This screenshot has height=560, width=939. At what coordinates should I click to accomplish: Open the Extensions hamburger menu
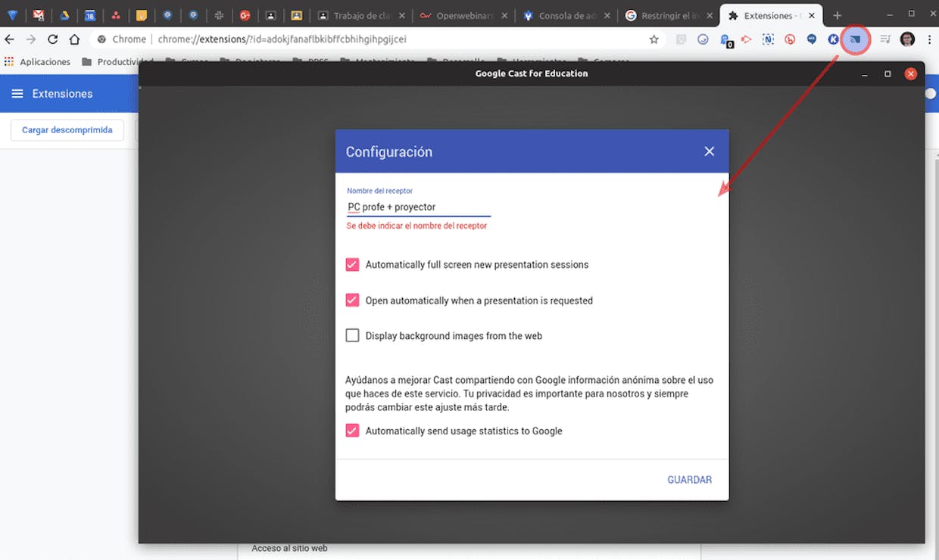tap(17, 94)
